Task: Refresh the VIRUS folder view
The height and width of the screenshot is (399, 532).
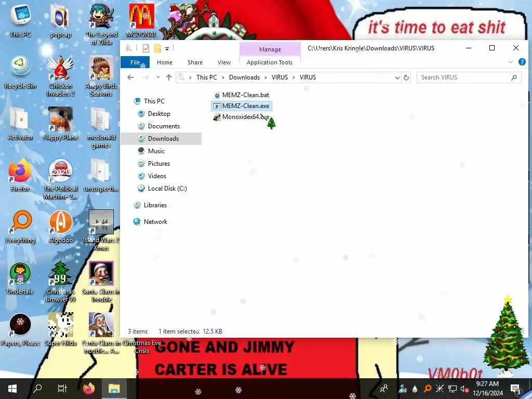Action: pyautogui.click(x=406, y=78)
